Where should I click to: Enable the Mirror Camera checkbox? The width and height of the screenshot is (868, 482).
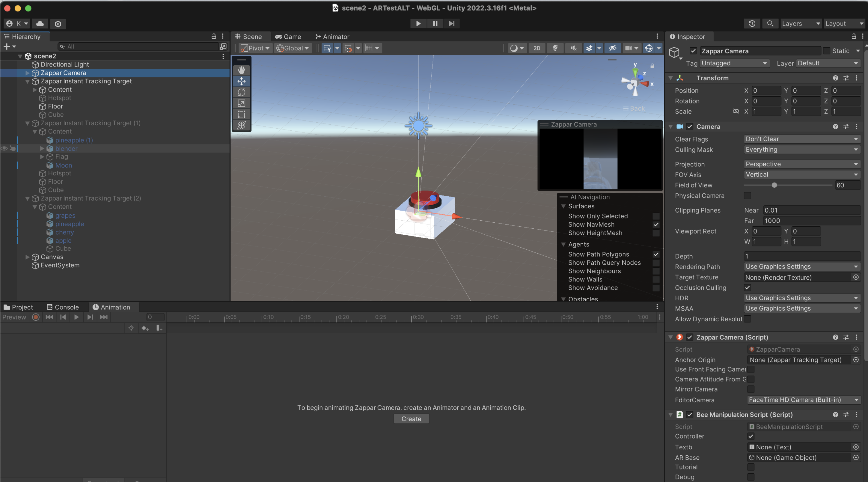coord(751,389)
